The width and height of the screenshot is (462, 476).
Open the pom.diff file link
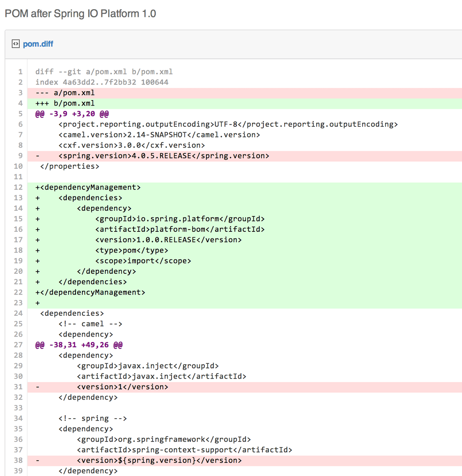(x=38, y=44)
